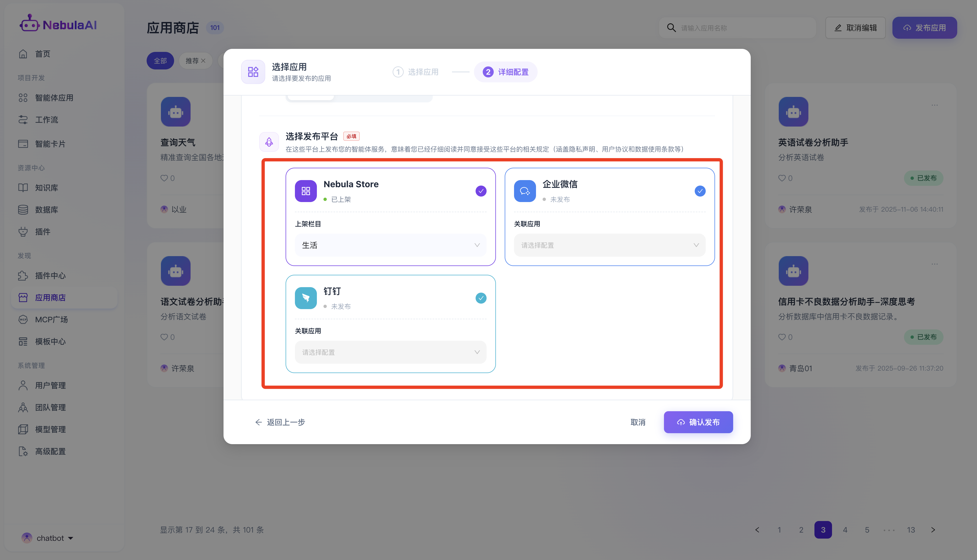Uncheck the Nebula Store platform checkmark
This screenshot has height=560, width=977.
pyautogui.click(x=481, y=191)
